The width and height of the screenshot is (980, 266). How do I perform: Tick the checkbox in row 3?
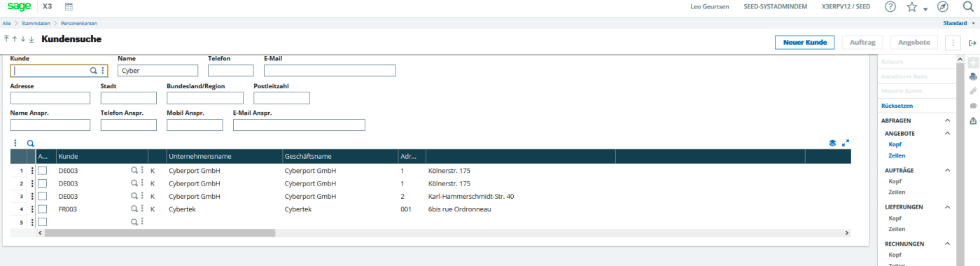coord(42,196)
